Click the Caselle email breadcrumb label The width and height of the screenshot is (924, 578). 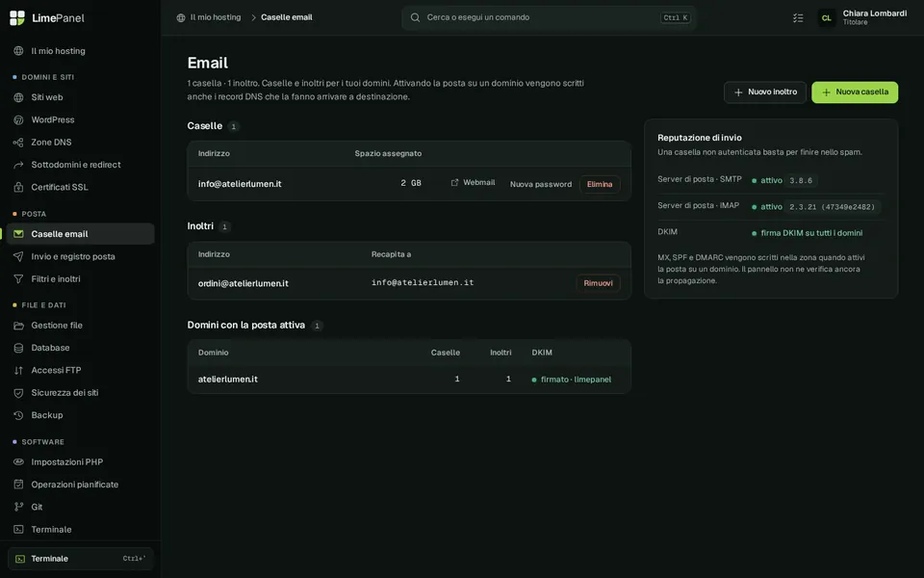(x=287, y=17)
